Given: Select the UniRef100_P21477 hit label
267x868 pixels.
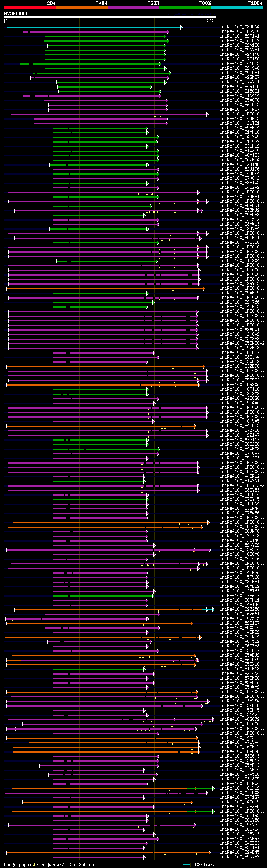Looking at the screenshot, I should (239, 715).
